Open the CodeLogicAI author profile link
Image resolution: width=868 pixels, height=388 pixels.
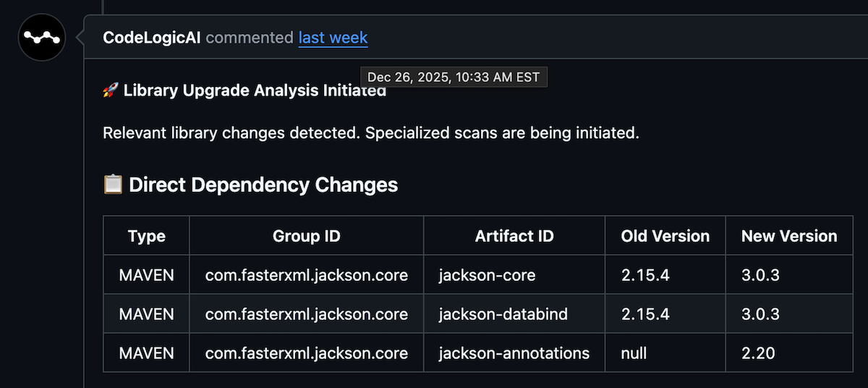(152, 38)
